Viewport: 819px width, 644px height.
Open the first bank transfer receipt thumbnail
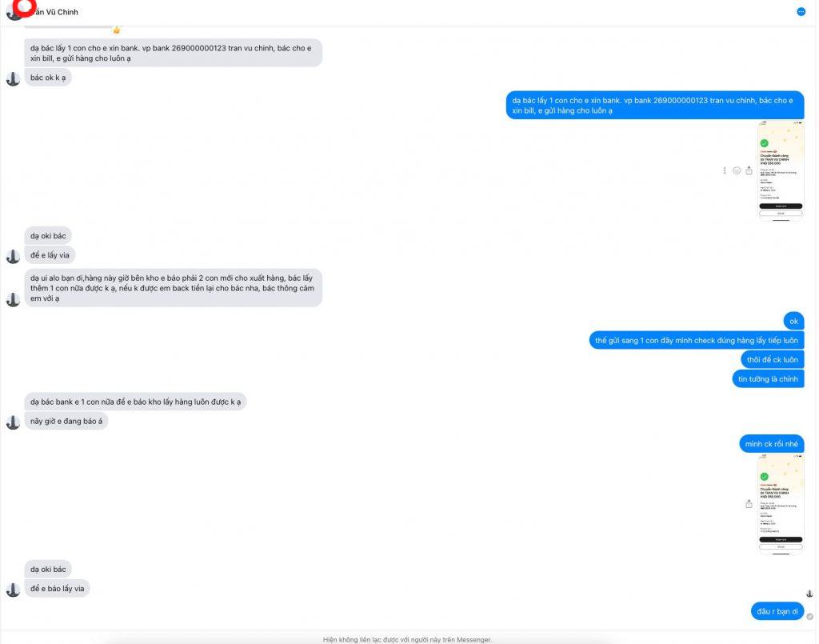click(x=781, y=170)
